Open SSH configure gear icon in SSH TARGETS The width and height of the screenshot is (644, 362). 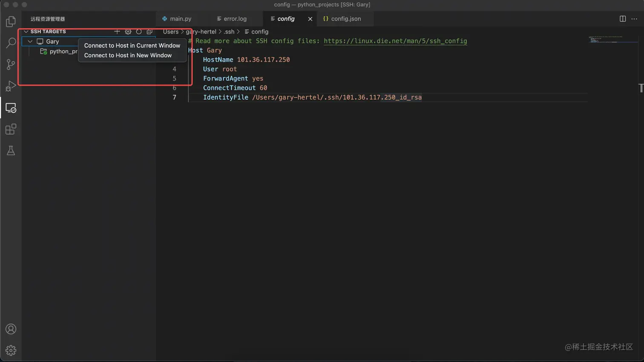pyautogui.click(x=128, y=32)
